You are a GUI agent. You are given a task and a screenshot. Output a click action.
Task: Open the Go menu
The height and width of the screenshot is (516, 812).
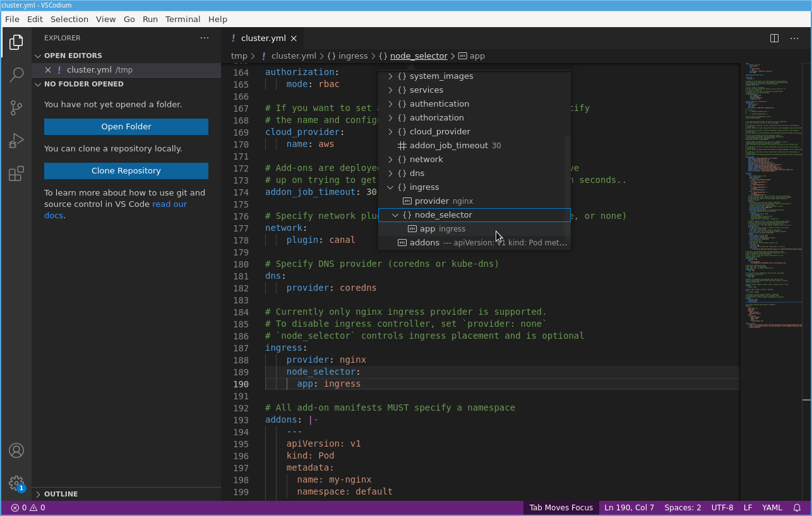[129, 19]
